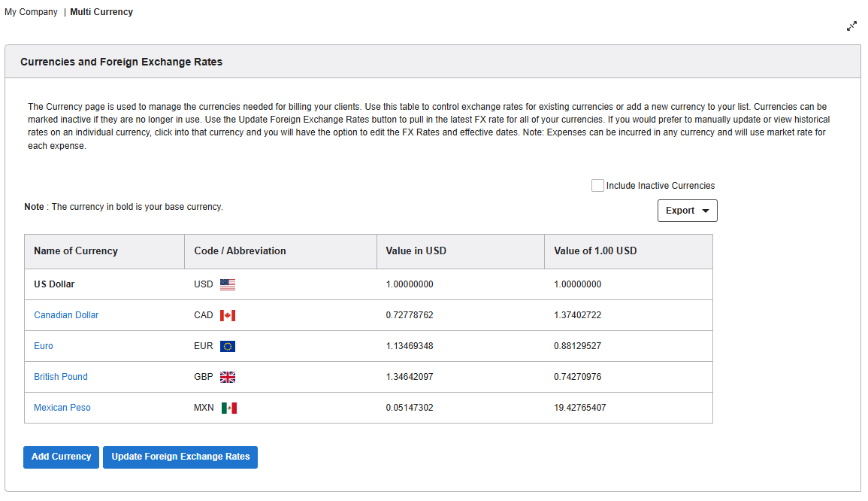Select the Multi Currency breadcrumb
This screenshot has width=868, height=501.
point(101,11)
